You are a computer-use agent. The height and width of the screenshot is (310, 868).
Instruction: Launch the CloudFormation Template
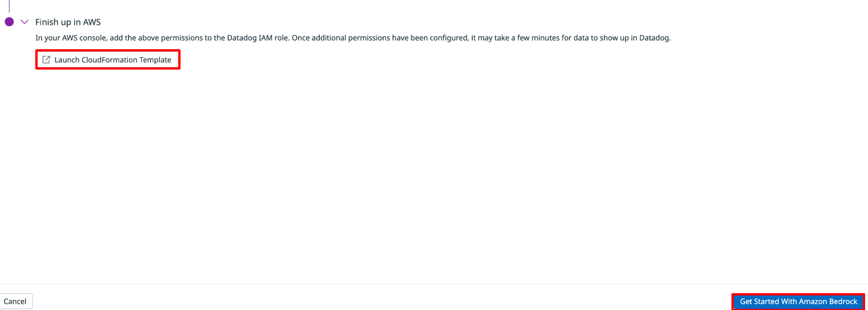click(108, 60)
